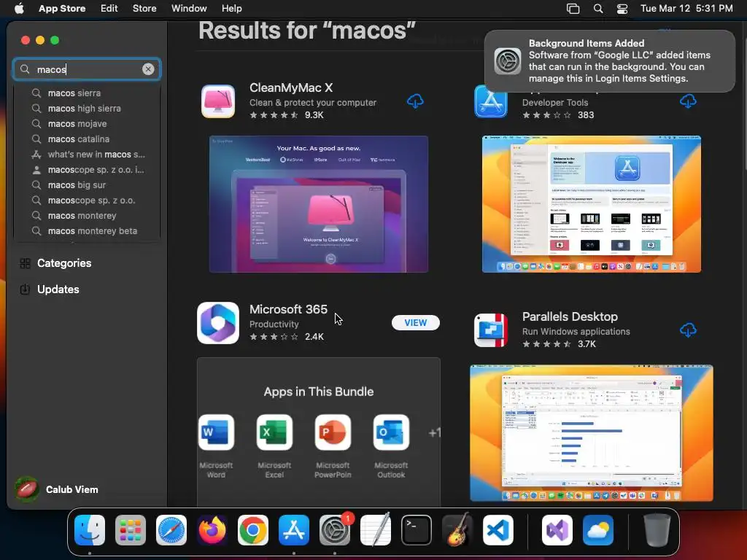Choose the 'macos sierra' suggestion
This screenshot has height=560, width=747.
point(87,93)
